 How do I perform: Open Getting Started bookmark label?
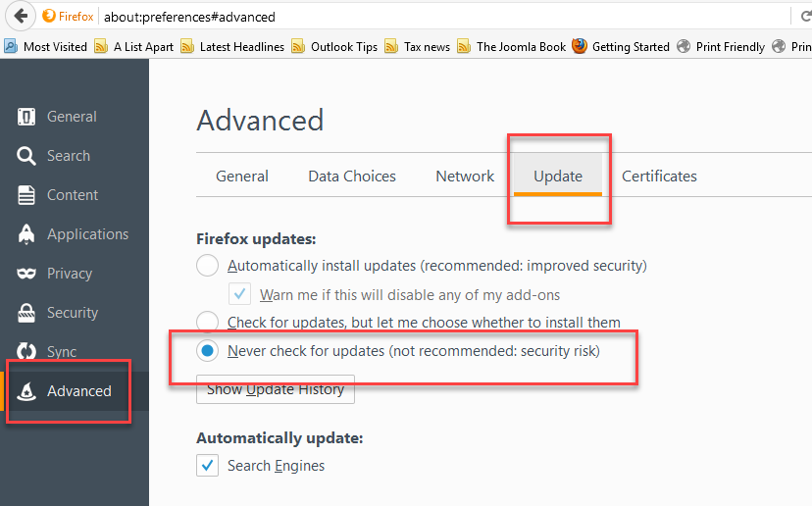point(631,47)
